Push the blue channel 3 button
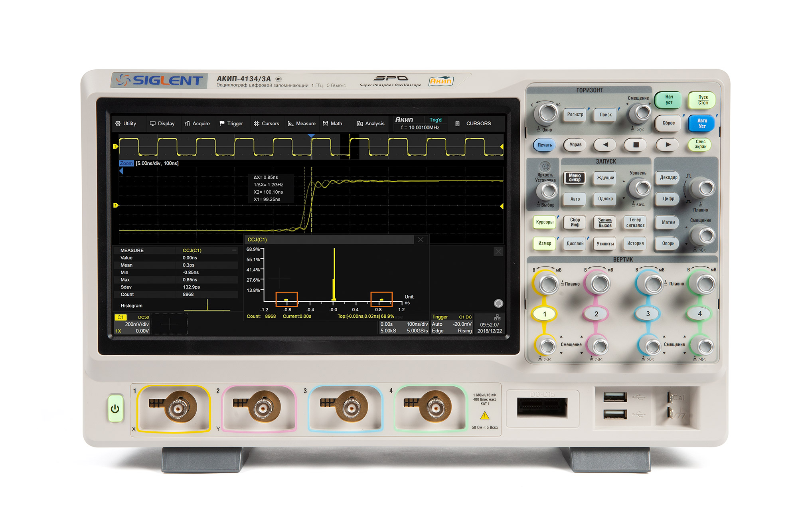 [648, 314]
